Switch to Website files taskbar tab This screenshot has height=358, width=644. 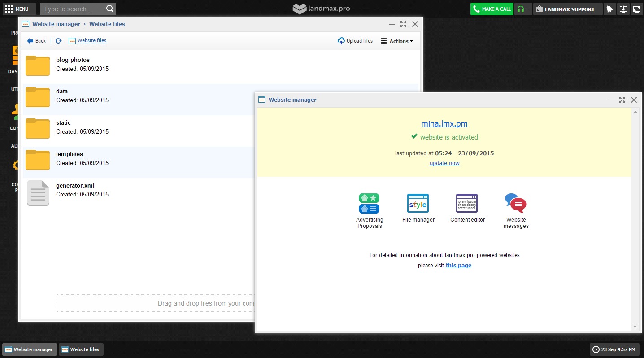pos(81,349)
